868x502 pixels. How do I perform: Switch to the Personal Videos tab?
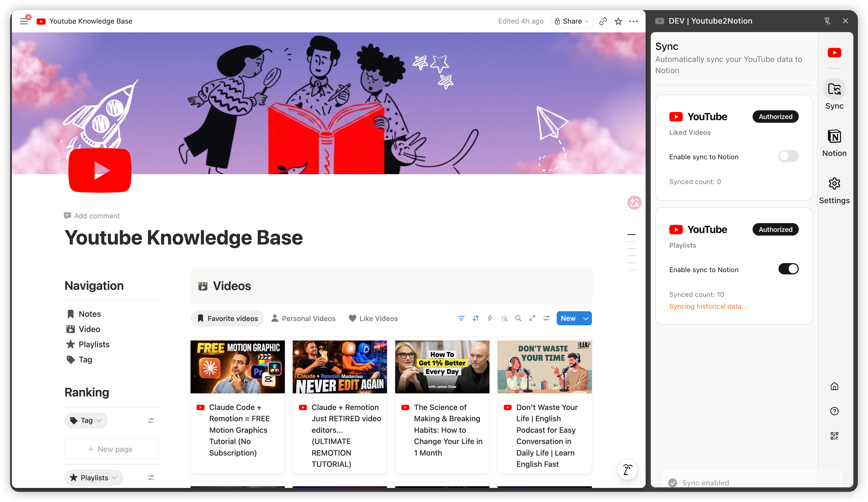pyautogui.click(x=303, y=319)
